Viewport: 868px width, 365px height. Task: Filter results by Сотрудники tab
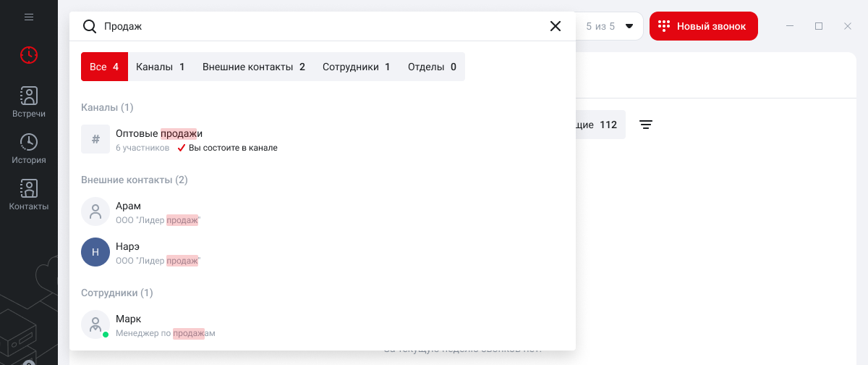pyautogui.click(x=356, y=67)
